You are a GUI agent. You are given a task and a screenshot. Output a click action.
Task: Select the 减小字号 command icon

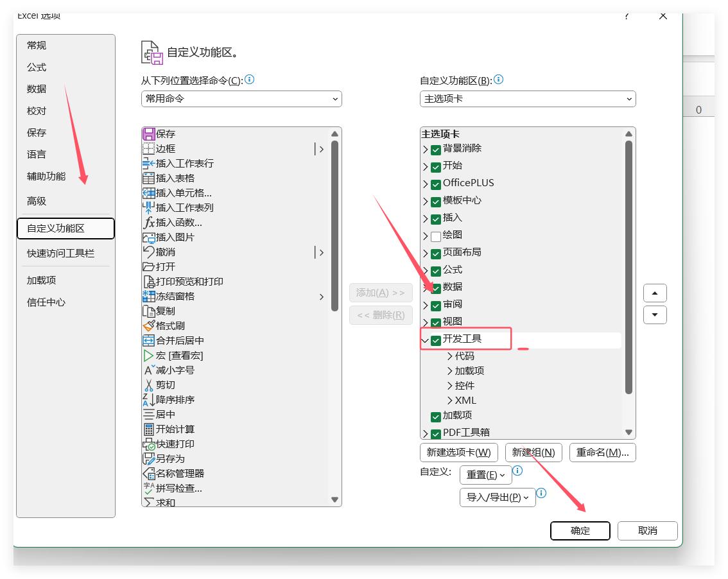click(148, 370)
